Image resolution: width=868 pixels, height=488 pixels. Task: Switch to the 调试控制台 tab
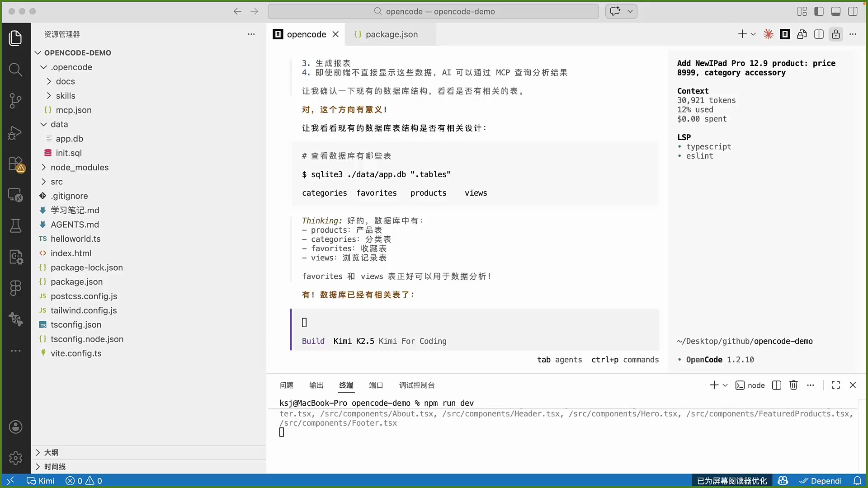coord(416,385)
